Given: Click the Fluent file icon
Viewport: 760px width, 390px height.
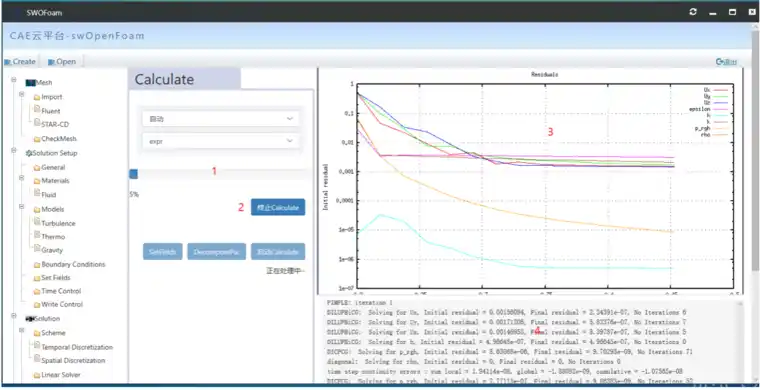Looking at the screenshot, I should coord(37,109).
